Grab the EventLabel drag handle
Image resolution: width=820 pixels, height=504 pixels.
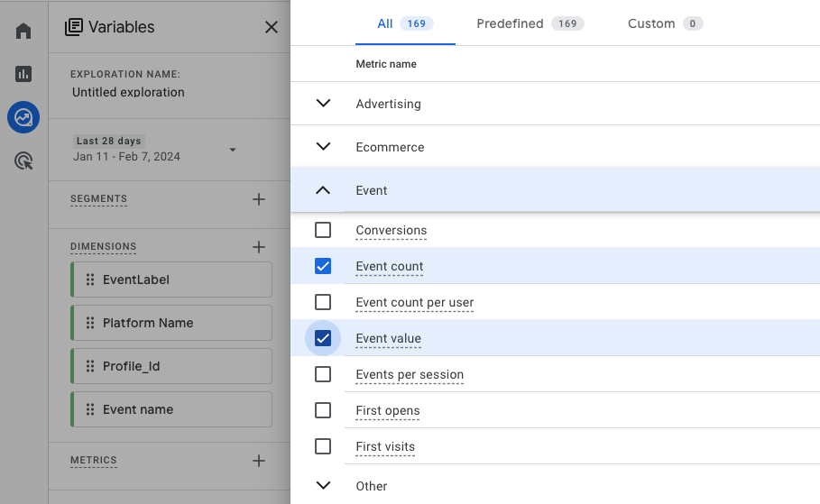[90, 279]
